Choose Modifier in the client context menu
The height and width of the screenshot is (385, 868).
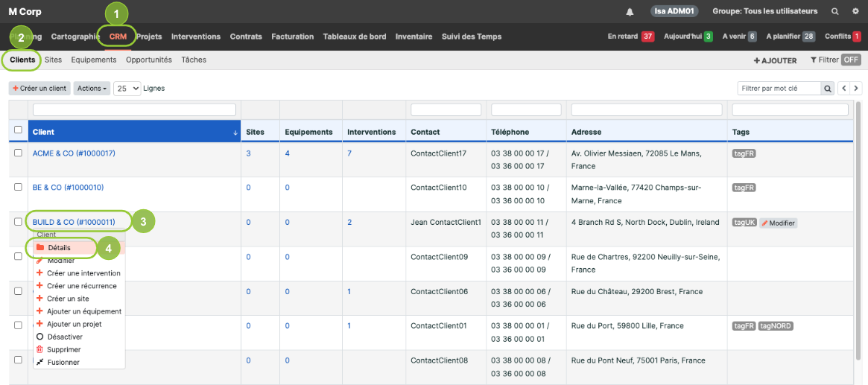[79, 261]
